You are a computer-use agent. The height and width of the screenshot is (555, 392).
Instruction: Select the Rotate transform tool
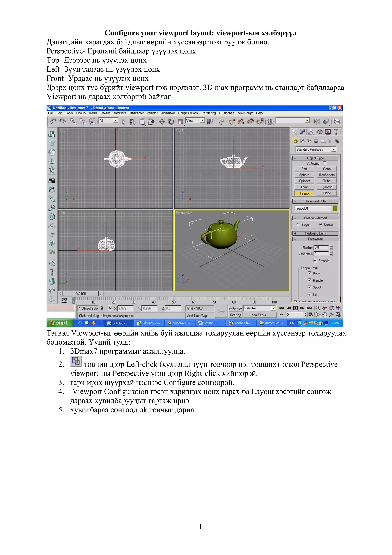point(171,122)
